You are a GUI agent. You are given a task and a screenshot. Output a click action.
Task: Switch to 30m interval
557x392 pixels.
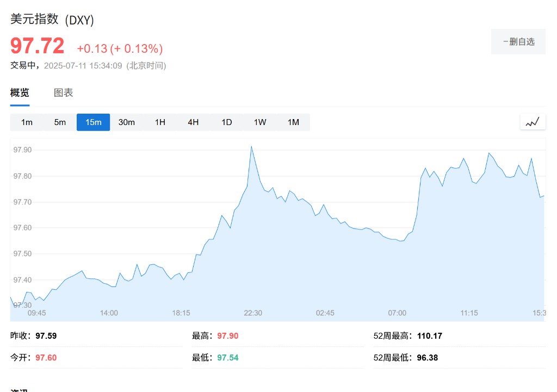click(x=126, y=122)
